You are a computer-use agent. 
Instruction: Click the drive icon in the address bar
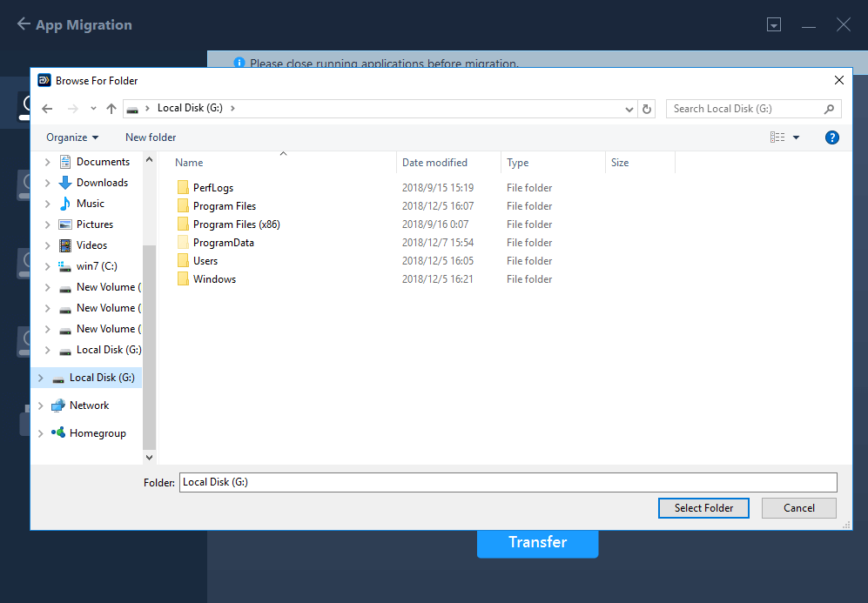tap(132, 109)
